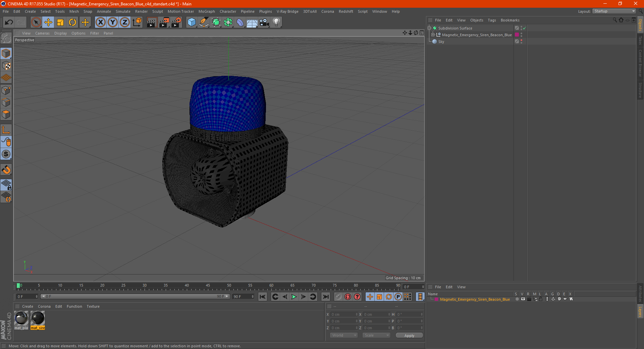
Task: Open the MoGraph menu
Action: (x=207, y=11)
